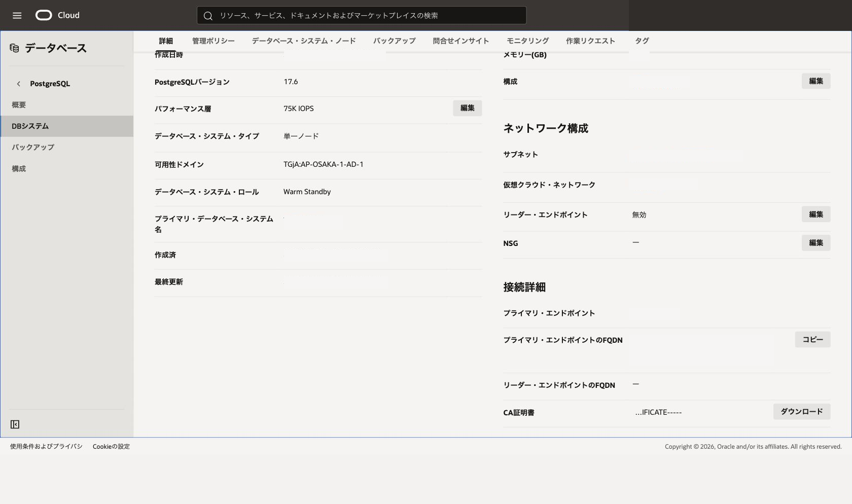The image size is (852, 504).
Task: Open the 問合せインサイト tab
Action: pos(460,41)
